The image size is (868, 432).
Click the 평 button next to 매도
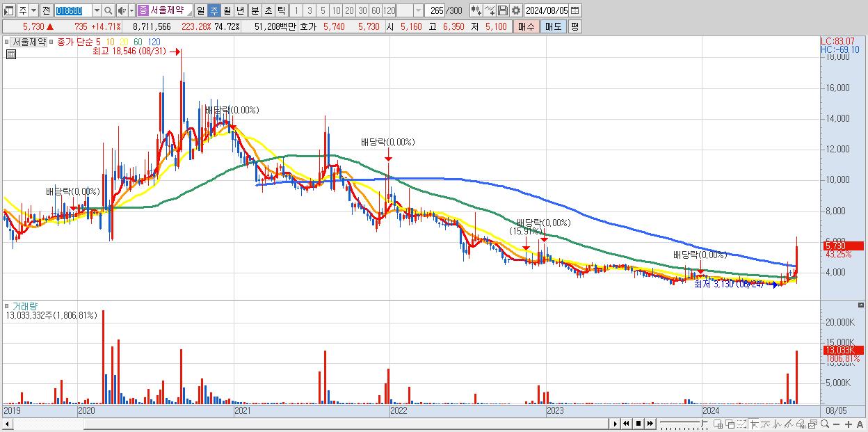click(574, 26)
